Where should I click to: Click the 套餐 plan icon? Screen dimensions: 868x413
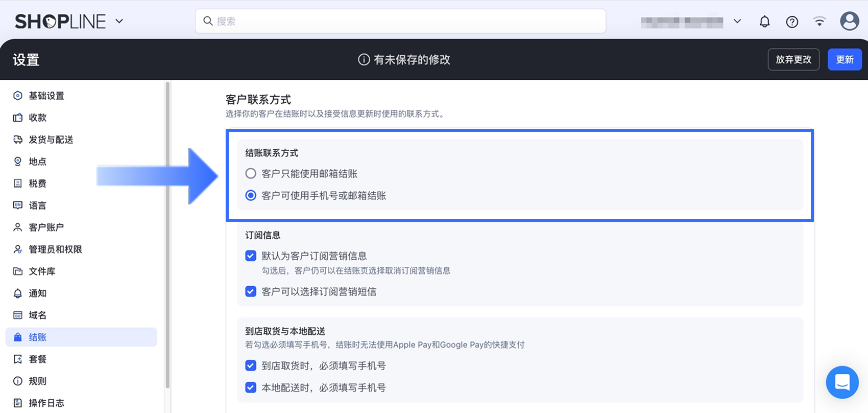point(18,359)
